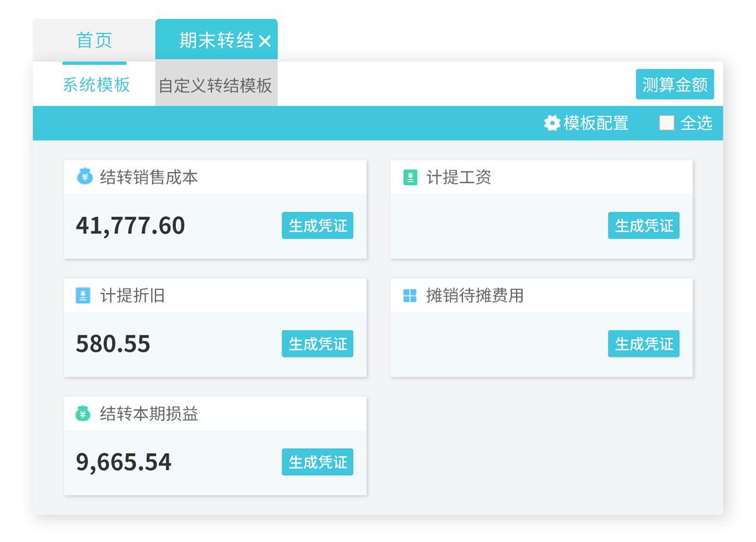Click the gear icon for 模板配置
This screenshot has width=756, height=542.
(552, 123)
